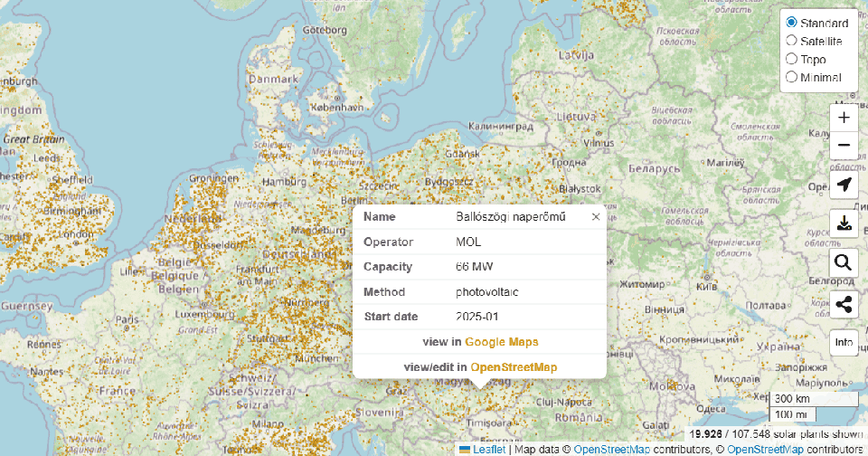Click the Київ label on map
Image resolution: width=868 pixels, height=456 pixels.
[707, 287]
